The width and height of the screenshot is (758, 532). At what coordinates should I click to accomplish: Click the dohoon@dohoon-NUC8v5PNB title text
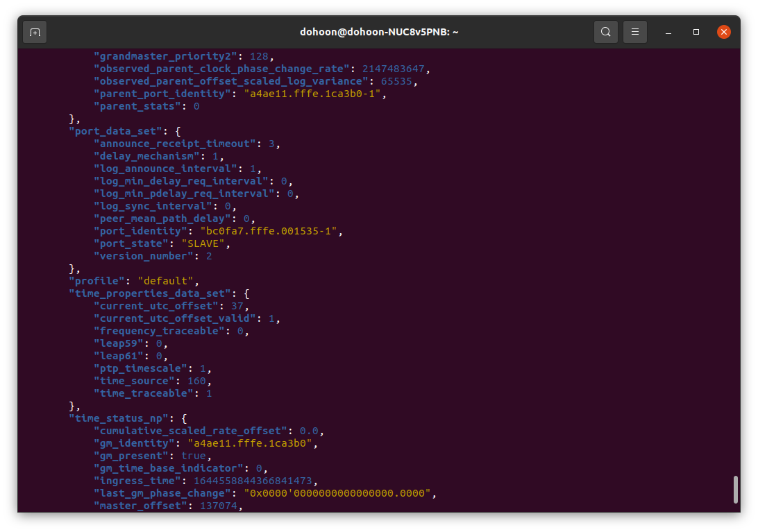[x=379, y=31]
